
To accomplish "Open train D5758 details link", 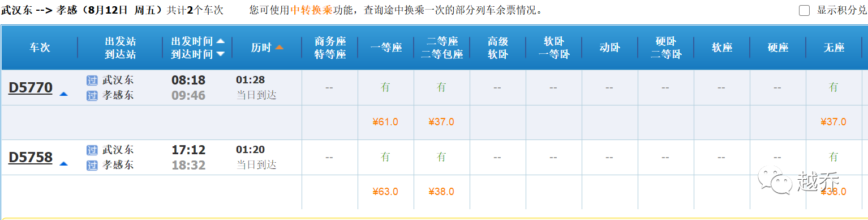I will pyautogui.click(x=31, y=158).
